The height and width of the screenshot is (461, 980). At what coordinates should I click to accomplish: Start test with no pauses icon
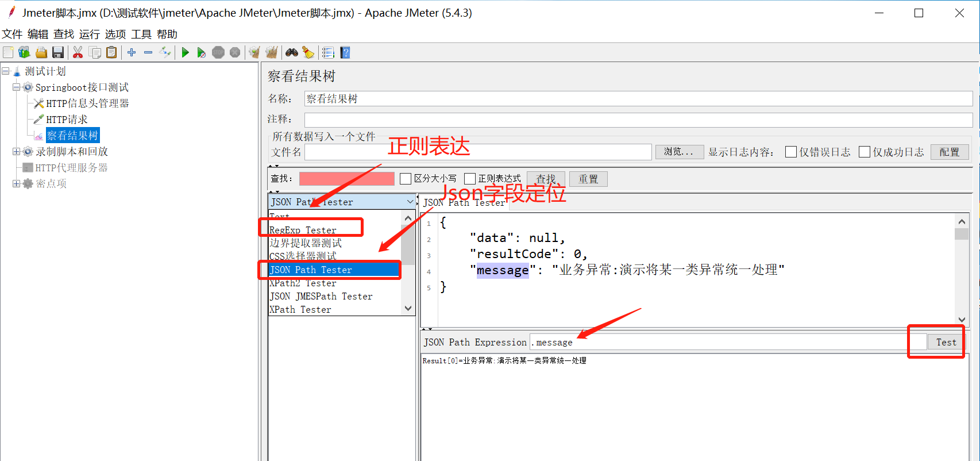point(202,53)
